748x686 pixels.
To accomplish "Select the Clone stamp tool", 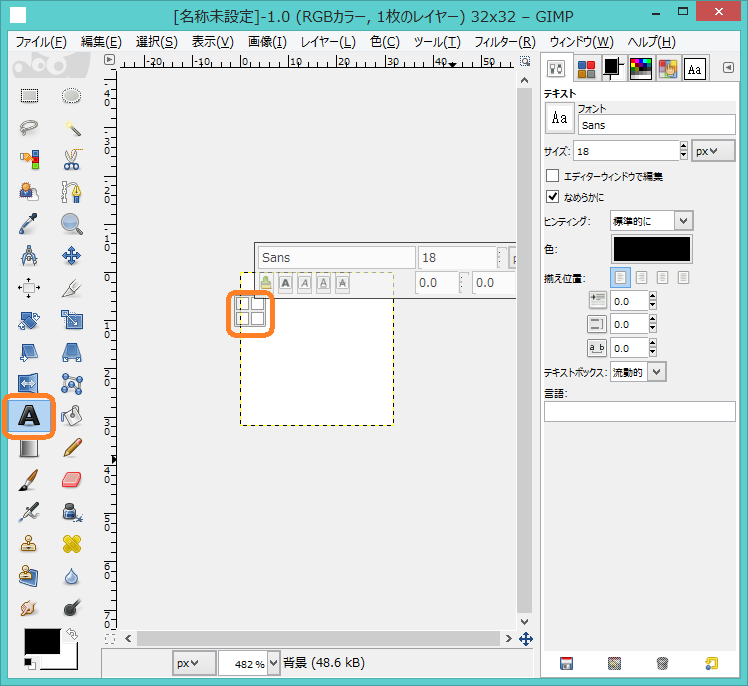I will pos(29,544).
